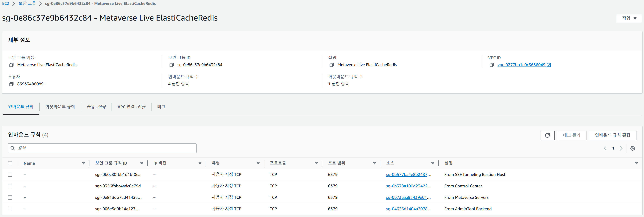Copy the VPC ID value
644x217 pixels.
[x=492, y=65]
